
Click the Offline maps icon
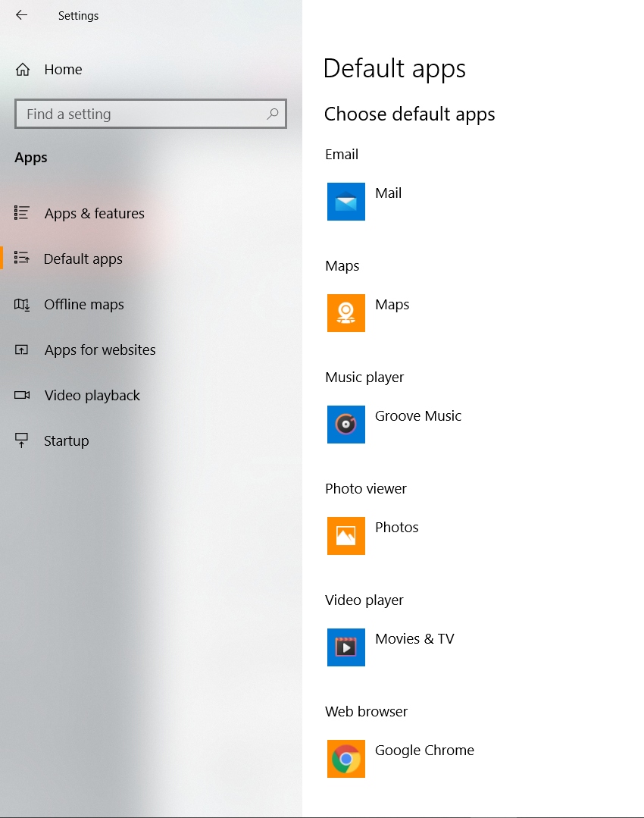21,304
